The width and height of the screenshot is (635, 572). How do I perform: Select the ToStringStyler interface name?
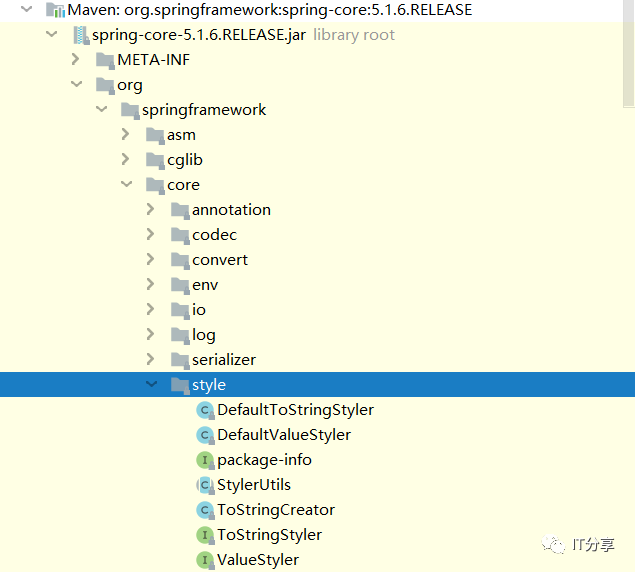270,536
